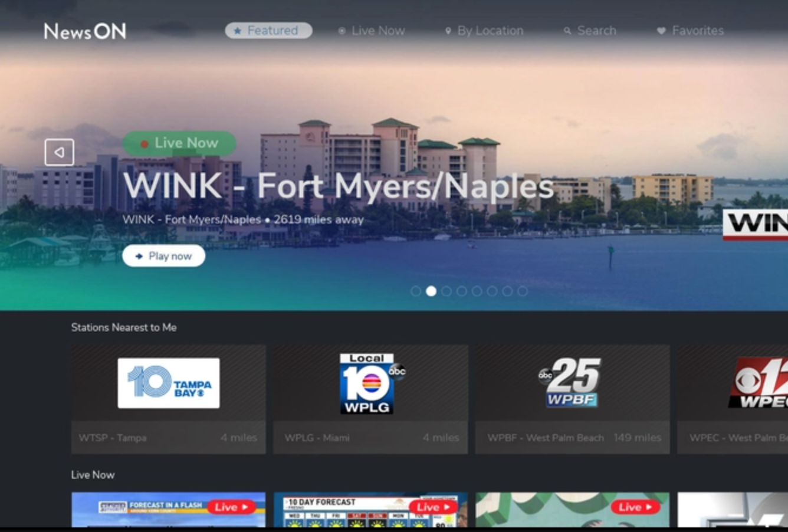The image size is (788, 532).
Task: Click the WPBF - West Palm Beach label
Action: point(546,438)
